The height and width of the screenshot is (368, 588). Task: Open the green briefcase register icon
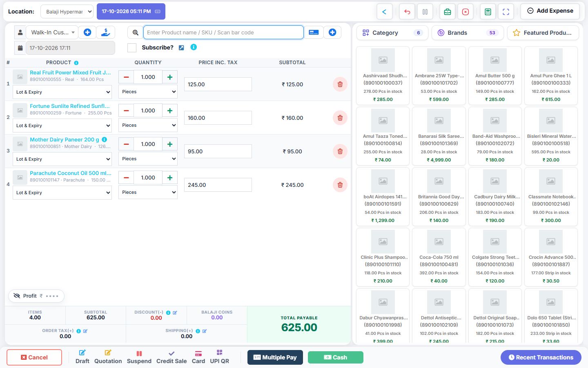448,12
